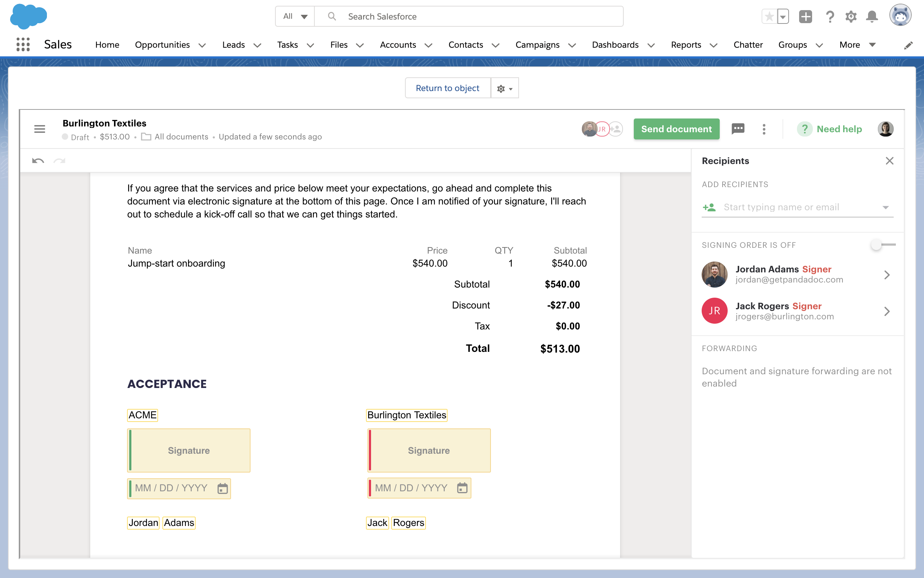Redo the document edit
Screen dimensions: 924x578
[59, 160]
